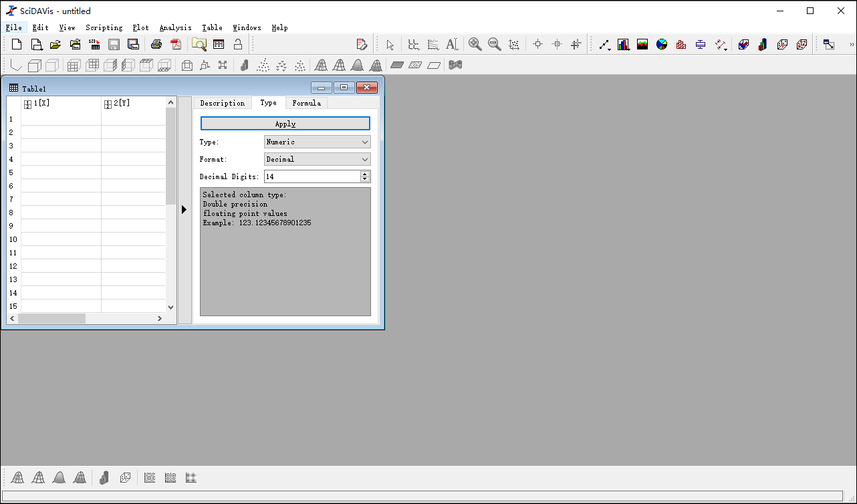Expand the line plot style dropdown icon
This screenshot has width=857, height=504.
tap(605, 45)
